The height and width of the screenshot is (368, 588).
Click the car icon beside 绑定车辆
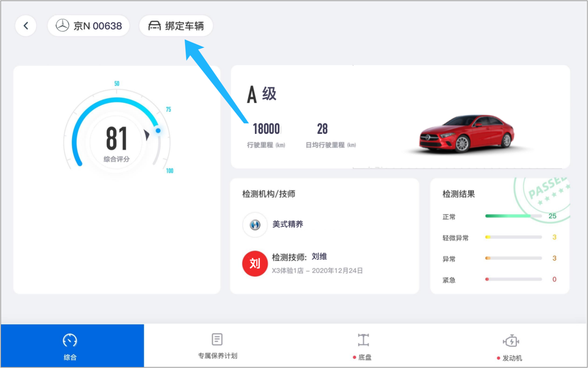pos(154,26)
